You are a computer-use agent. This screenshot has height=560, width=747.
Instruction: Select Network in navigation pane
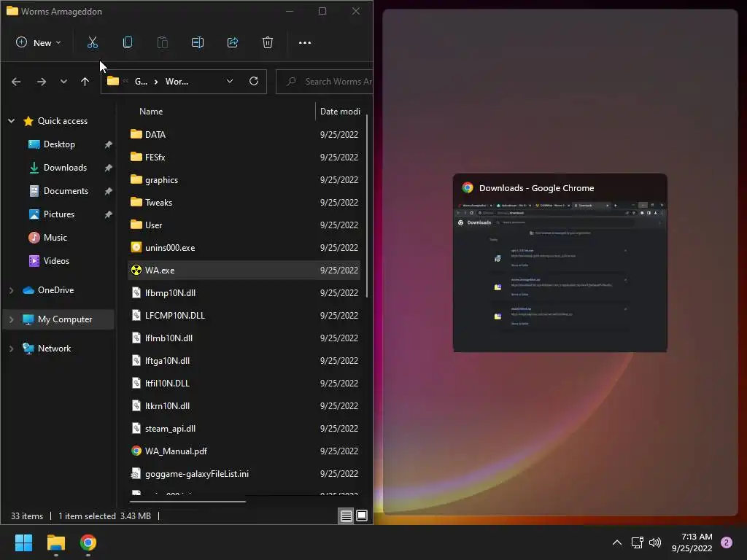click(54, 349)
